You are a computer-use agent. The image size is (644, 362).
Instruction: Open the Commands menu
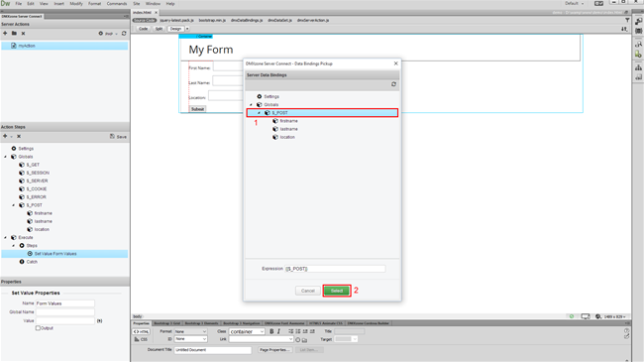click(117, 4)
